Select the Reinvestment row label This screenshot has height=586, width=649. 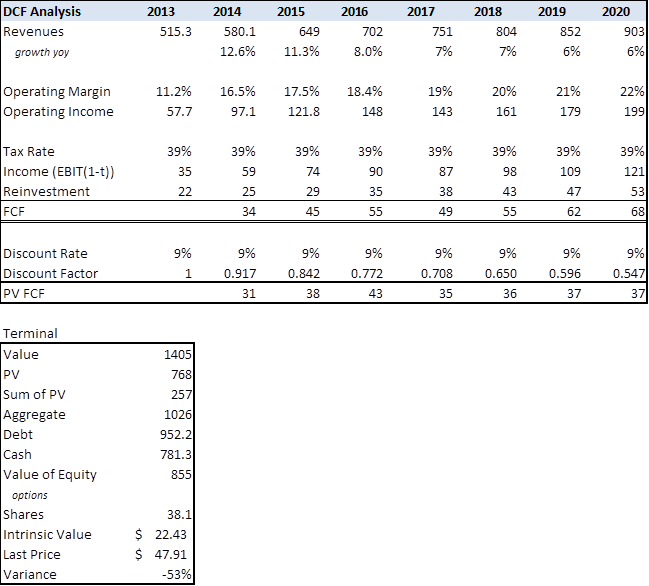(46, 192)
